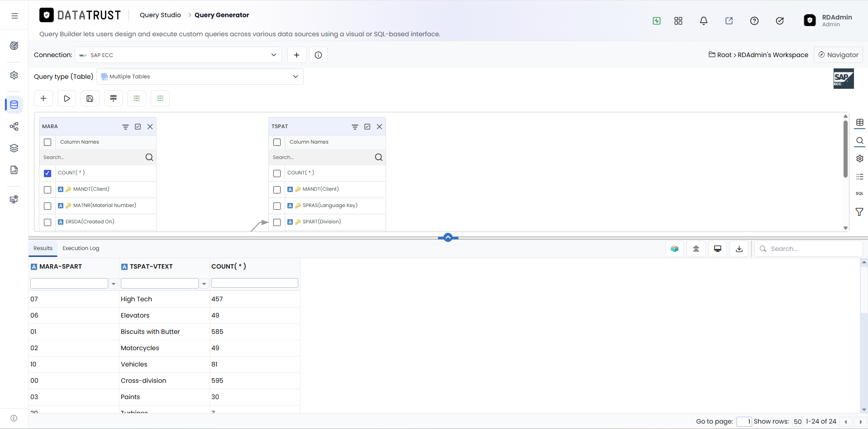This screenshot has height=429, width=868.
Task: Click the Show rows field
Action: pos(797,422)
